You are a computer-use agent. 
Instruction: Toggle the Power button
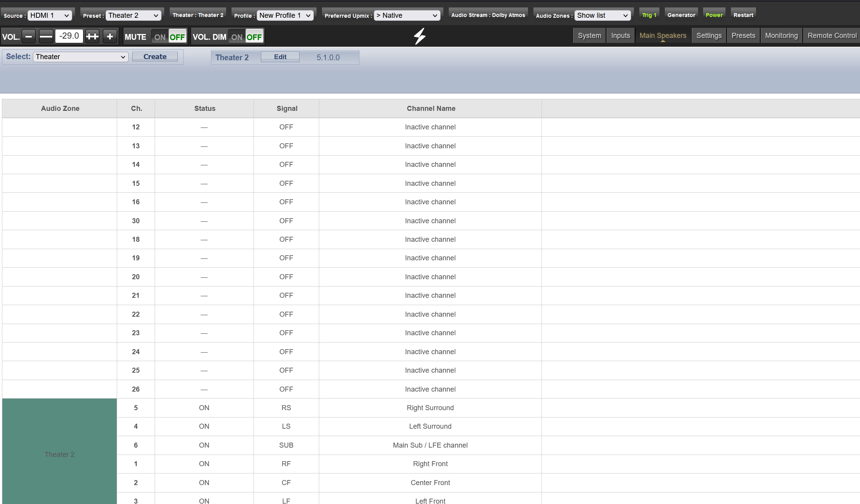[714, 15]
